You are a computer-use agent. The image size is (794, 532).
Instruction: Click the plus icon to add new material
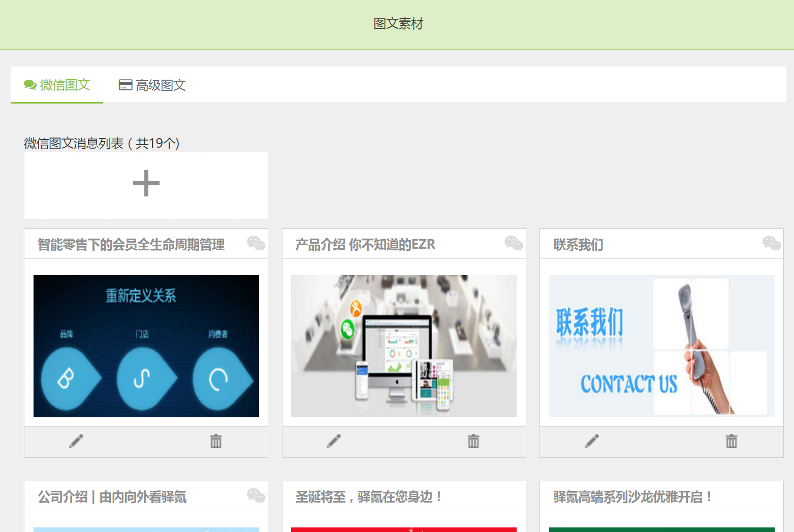click(146, 184)
